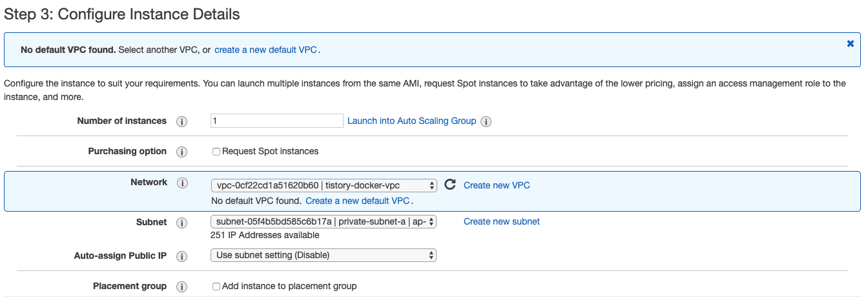Click Create new VPC link
This screenshot has width=868, height=302.
pyautogui.click(x=497, y=185)
